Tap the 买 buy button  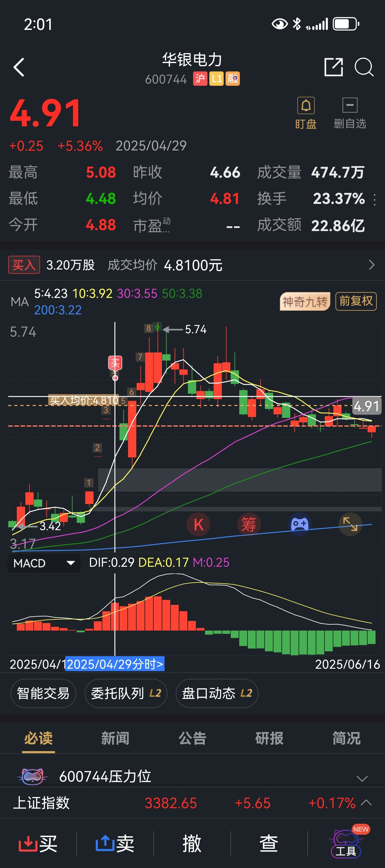(x=38, y=843)
